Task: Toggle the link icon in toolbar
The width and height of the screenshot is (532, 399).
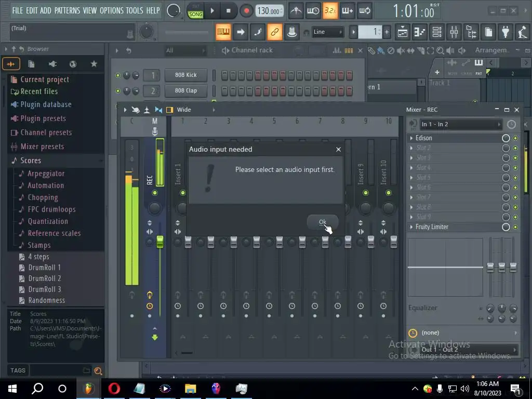Action: (274, 32)
